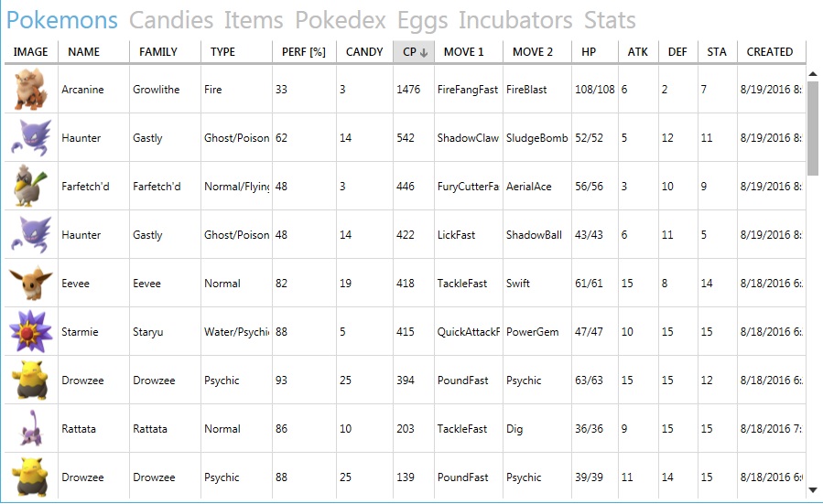Sort table by PERF [%] column header
The height and width of the screenshot is (504, 823).
point(304,52)
